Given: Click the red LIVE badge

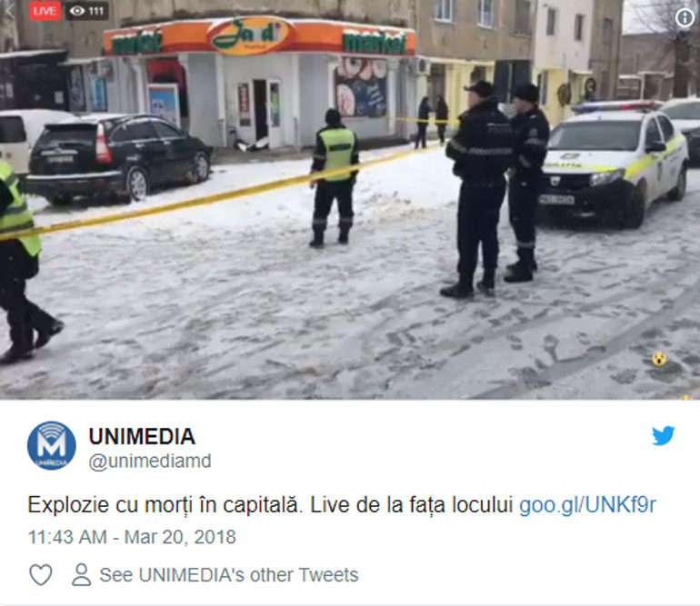Looking at the screenshot, I should click(x=45, y=11).
